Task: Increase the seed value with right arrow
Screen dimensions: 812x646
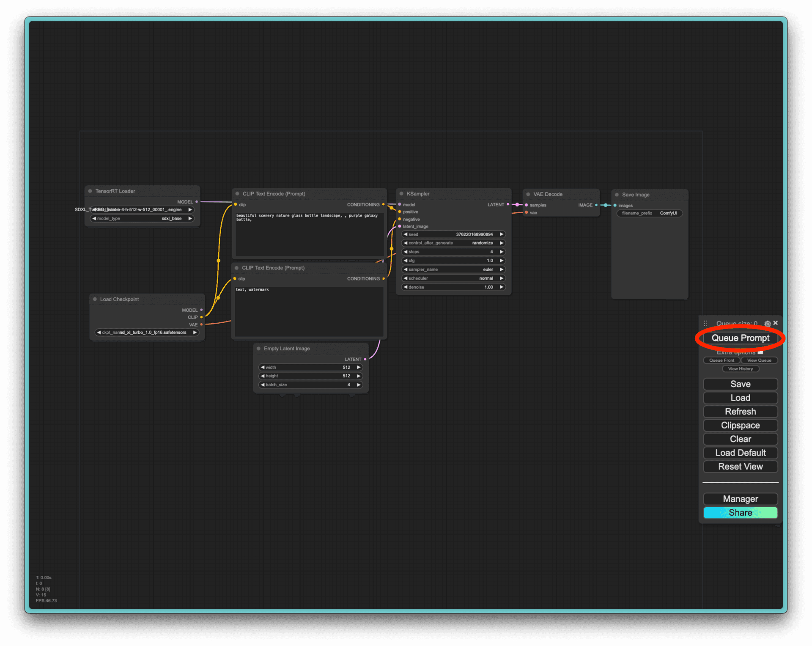Action: 502,234
